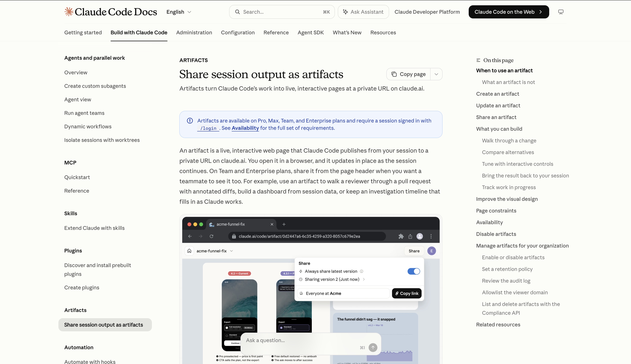Open the Getting started tab
This screenshot has width=631, height=364.
coord(83,32)
